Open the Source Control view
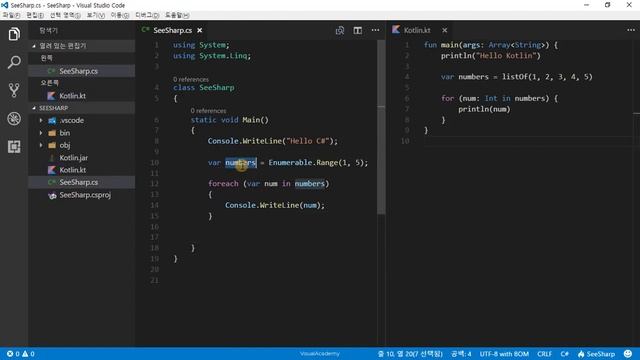 pyautogui.click(x=14, y=90)
